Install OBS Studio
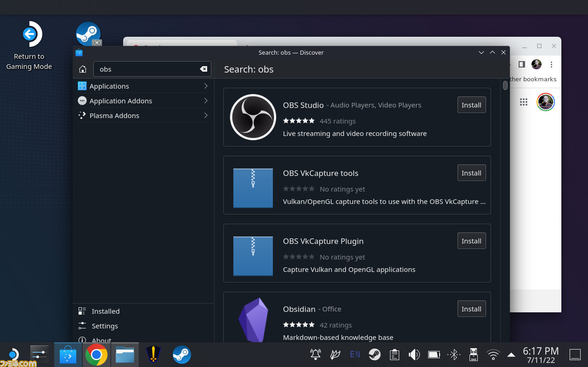Screen dimensions: 588x367 point(471,105)
